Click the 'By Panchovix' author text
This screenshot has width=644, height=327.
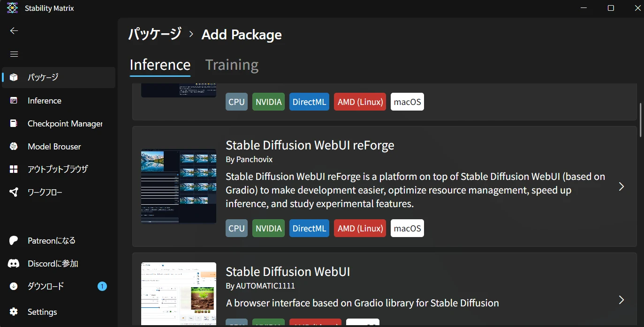[249, 159]
